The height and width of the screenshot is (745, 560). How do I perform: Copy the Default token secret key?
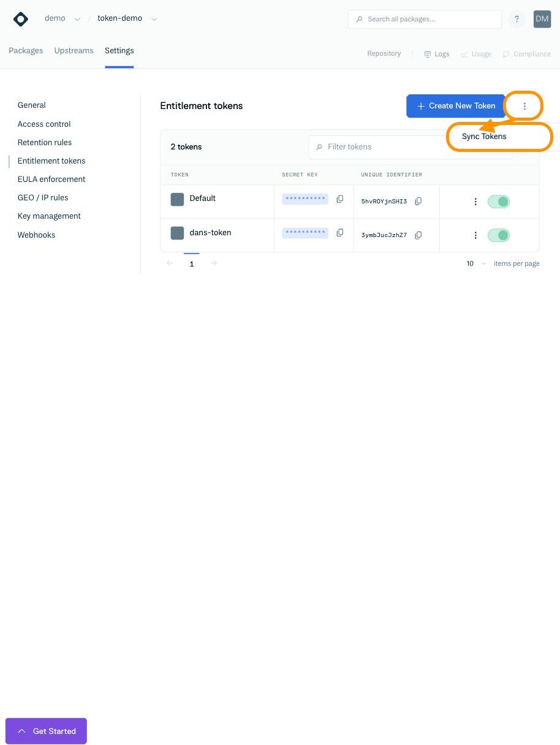[x=340, y=199]
